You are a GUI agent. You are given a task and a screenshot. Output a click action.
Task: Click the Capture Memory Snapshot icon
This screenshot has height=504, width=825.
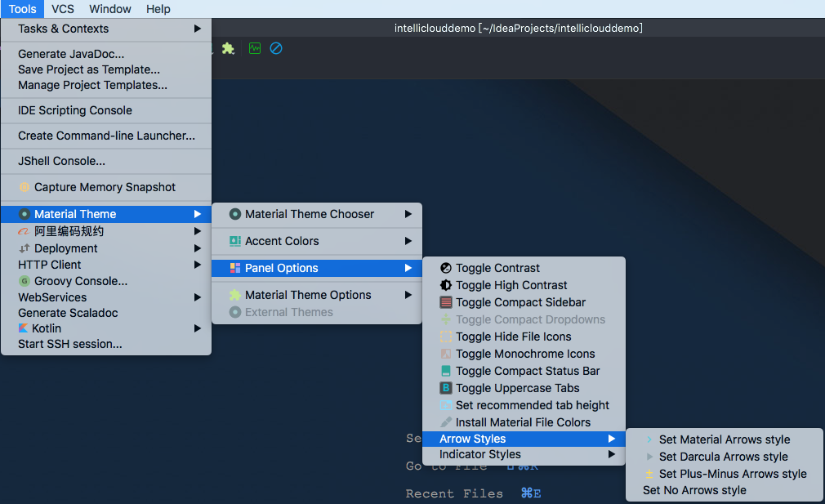click(25, 187)
